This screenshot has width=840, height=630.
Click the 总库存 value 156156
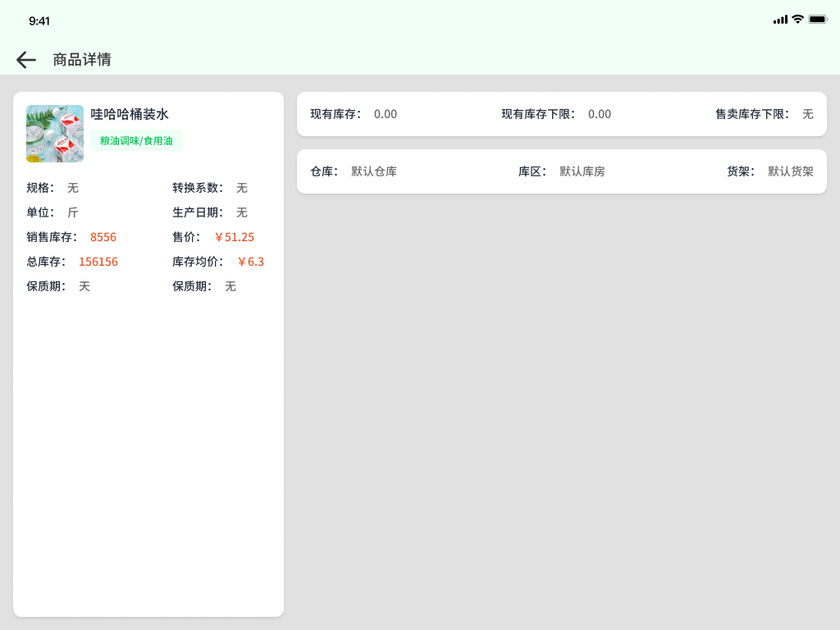coord(98,262)
